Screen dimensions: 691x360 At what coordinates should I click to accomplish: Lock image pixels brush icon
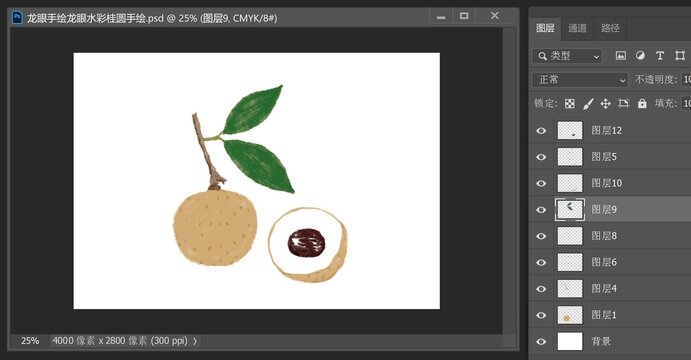point(588,104)
